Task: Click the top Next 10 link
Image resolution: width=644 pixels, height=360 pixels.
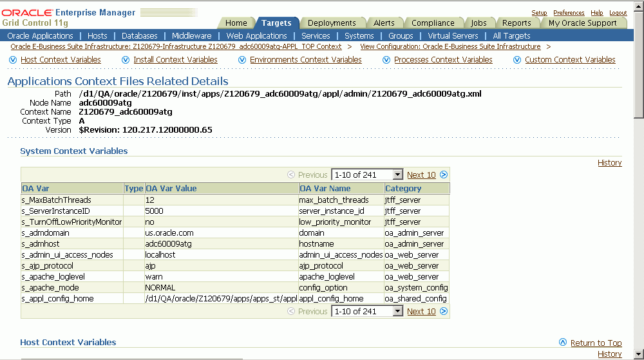Action: [x=421, y=175]
